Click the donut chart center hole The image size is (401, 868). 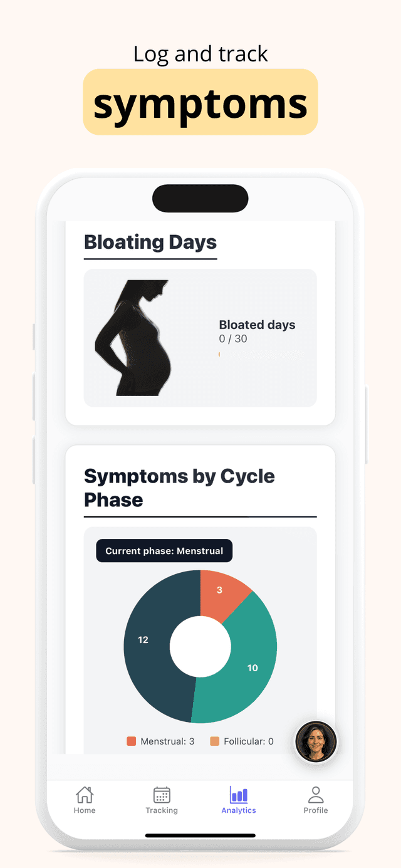[x=200, y=646]
